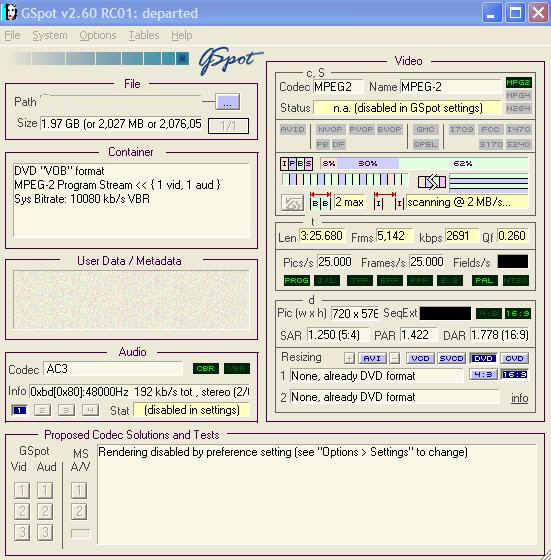The width and height of the screenshot is (551, 560).
Task: Toggle the AVI resizing target
Action: (x=372, y=358)
